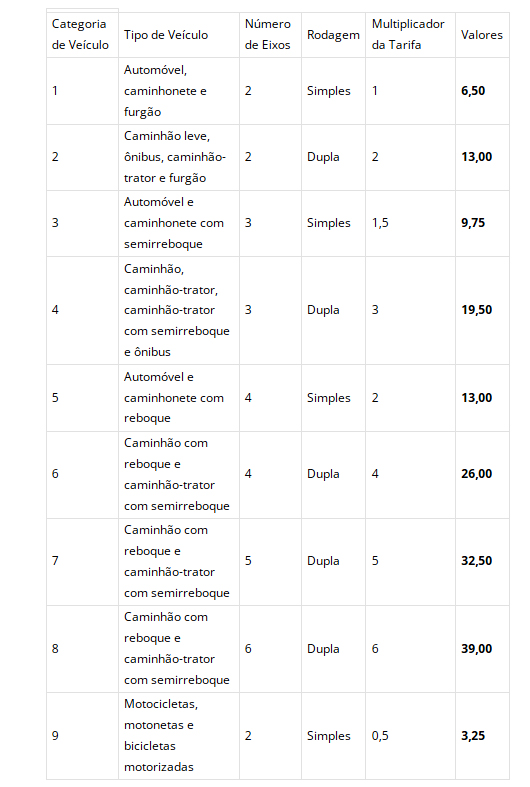Click the Número de Eixos header
The height and width of the screenshot is (787, 530).
pyautogui.click(x=270, y=35)
